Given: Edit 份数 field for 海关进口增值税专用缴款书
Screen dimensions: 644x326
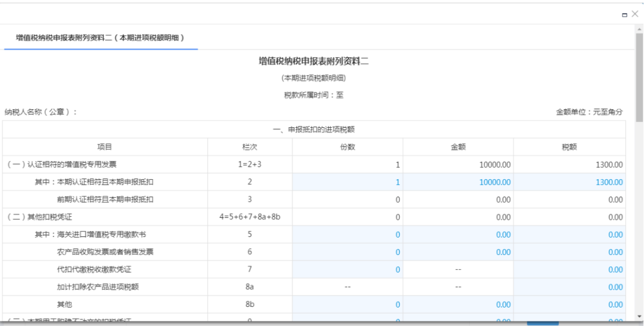Looking at the screenshot, I should [348, 235].
